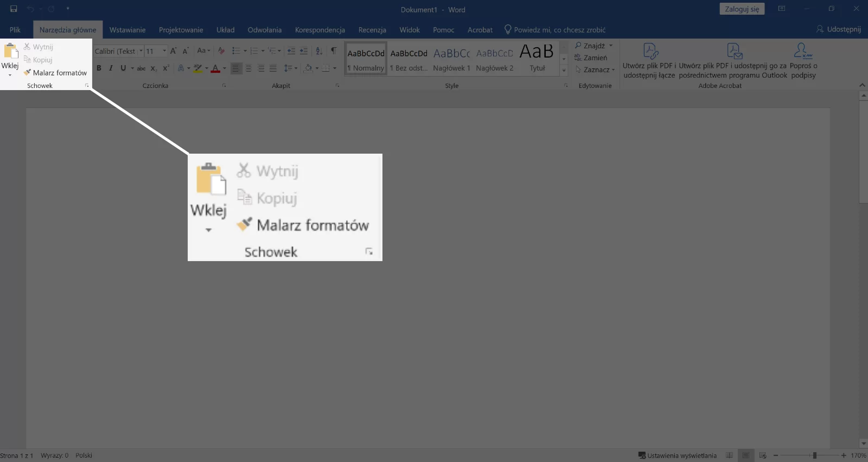
Task: Open the Calibri font name dropdown
Action: pyautogui.click(x=141, y=51)
